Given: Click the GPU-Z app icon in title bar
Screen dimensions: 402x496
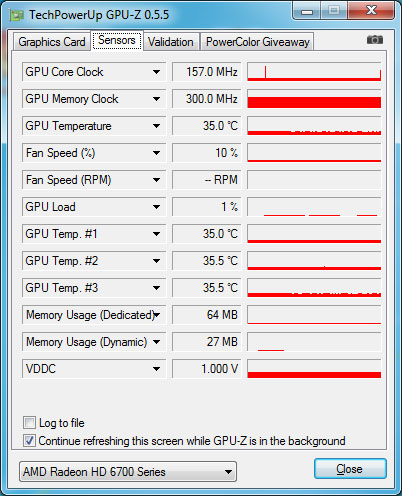Looking at the screenshot, I should click(x=17, y=15).
